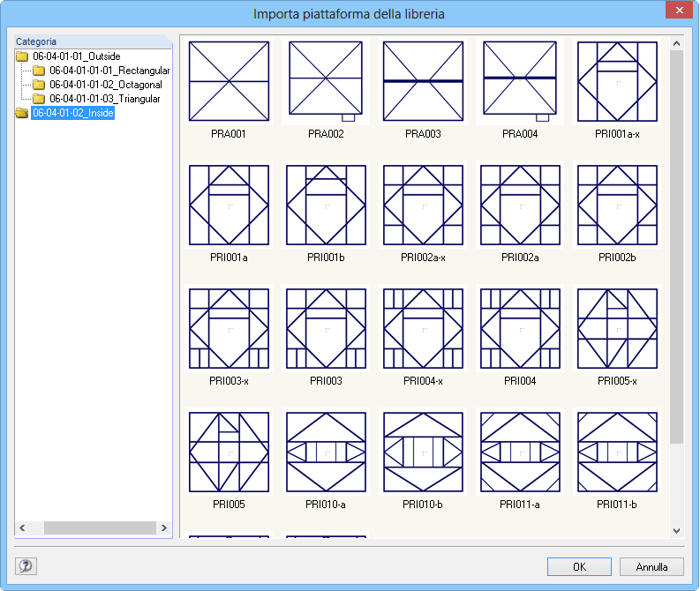This screenshot has width=700, height=591.
Task: Select the PRI010-b platform thumbnail
Action: (423, 452)
